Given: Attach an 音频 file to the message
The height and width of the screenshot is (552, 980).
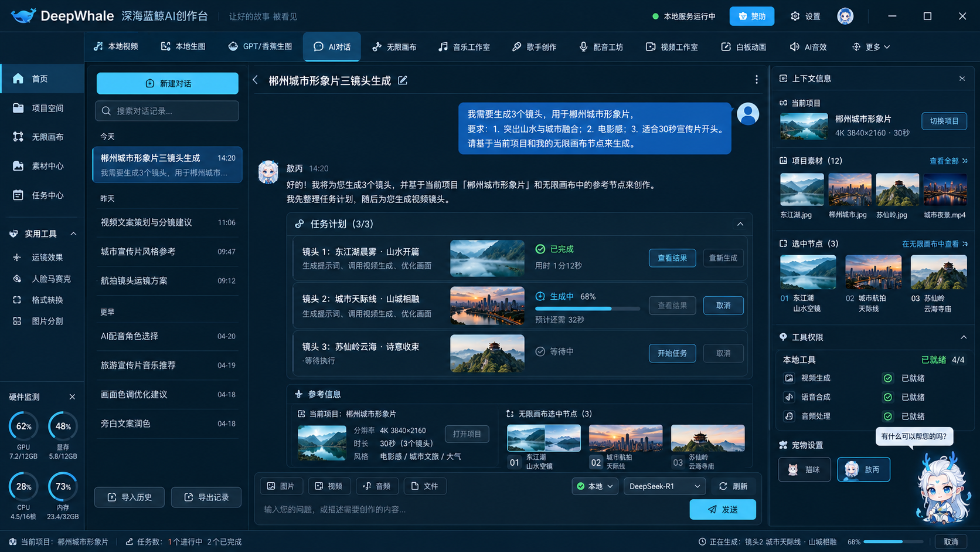Looking at the screenshot, I should click(377, 486).
